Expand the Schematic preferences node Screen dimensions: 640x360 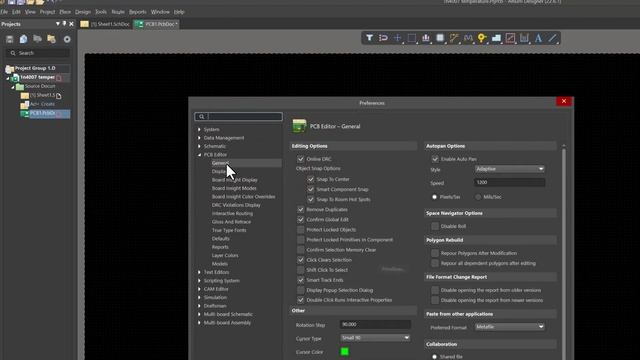click(x=199, y=146)
